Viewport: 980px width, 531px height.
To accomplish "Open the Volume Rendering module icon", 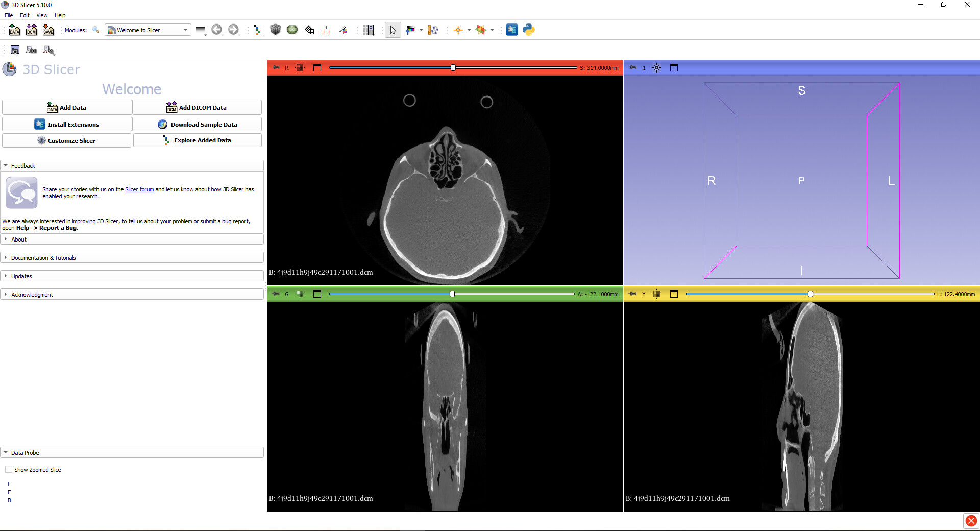I will [x=276, y=30].
